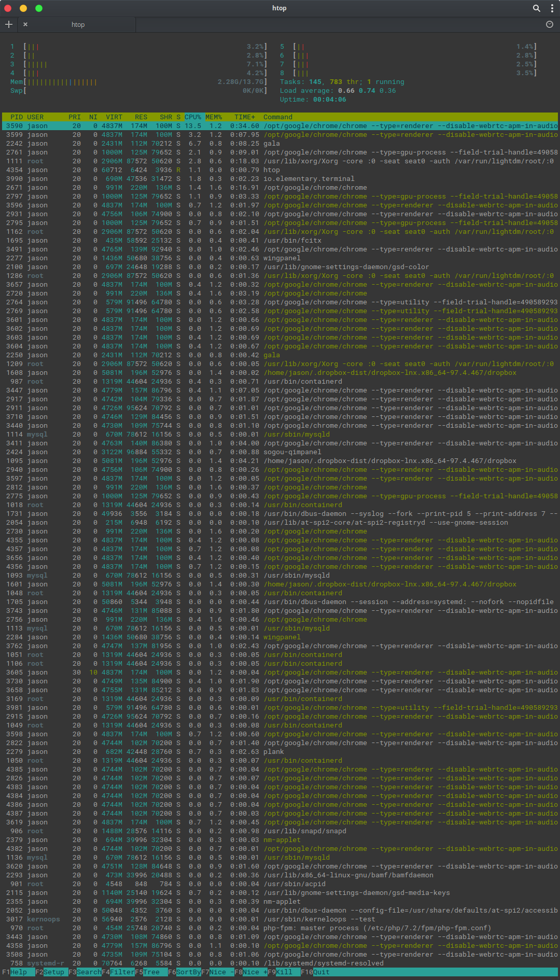Image resolution: width=560 pixels, height=980 pixels.
Task: Select the gsd-media-keys process row
Action: pos(280,893)
